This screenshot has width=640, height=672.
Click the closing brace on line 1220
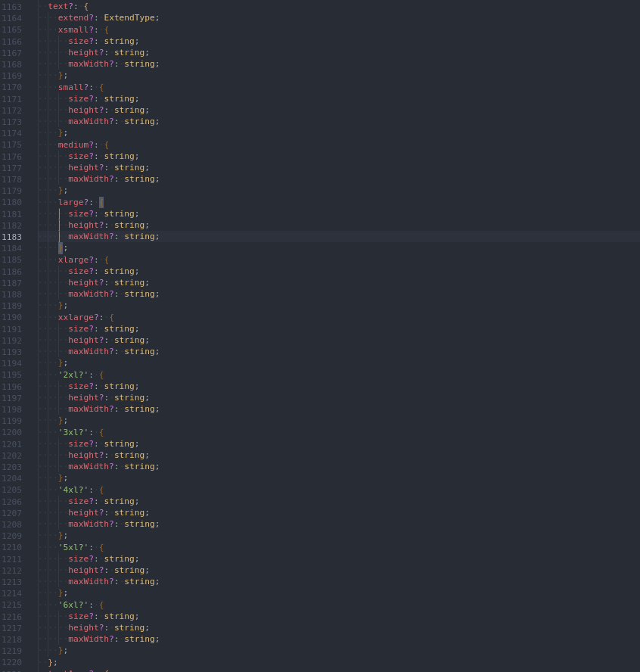(50, 662)
